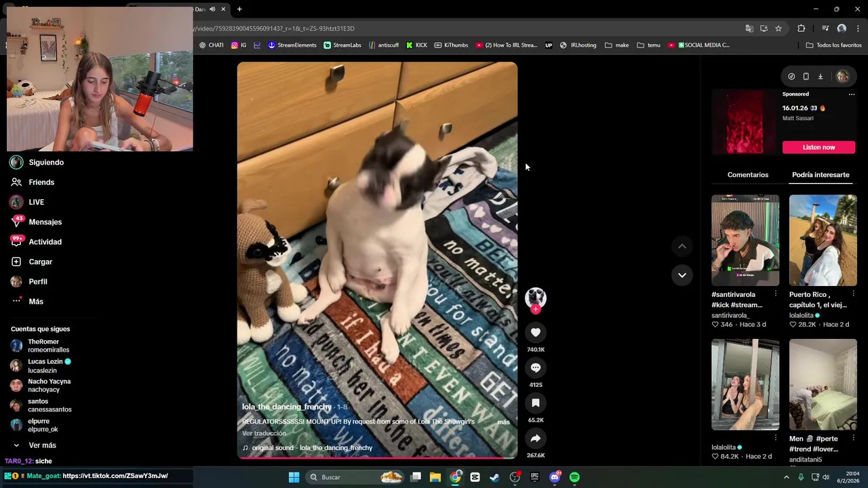Open options for Puerto Rico video card
Image resolution: width=868 pixels, height=488 pixels.
click(x=853, y=294)
